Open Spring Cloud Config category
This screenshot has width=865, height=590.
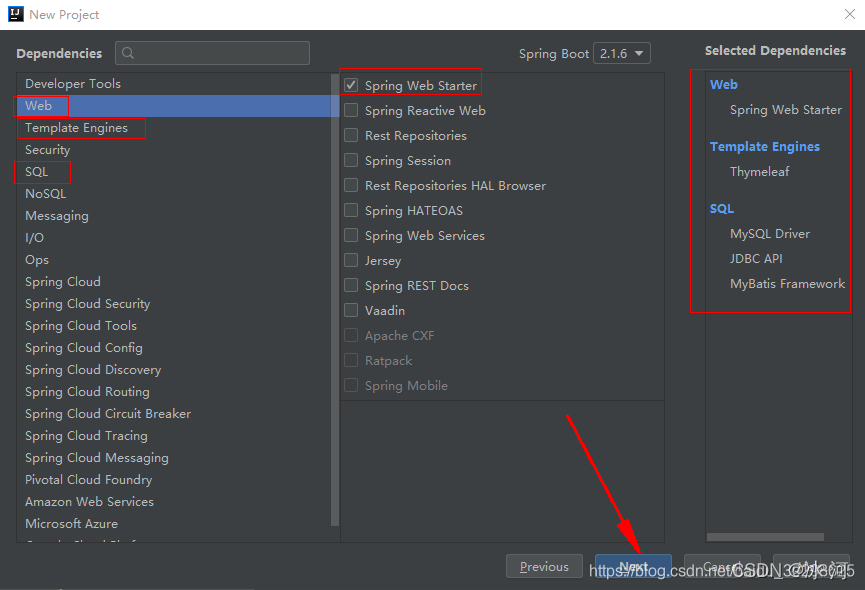[174, 348]
